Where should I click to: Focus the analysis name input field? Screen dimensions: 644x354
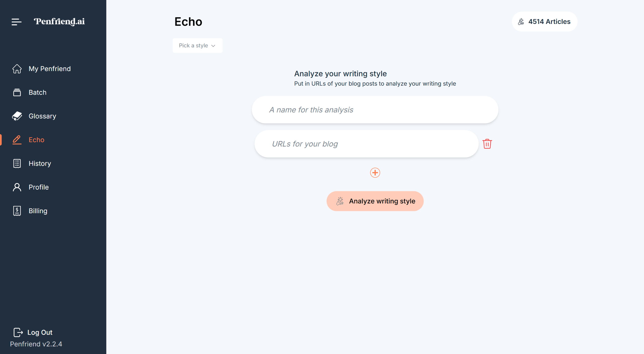375,110
